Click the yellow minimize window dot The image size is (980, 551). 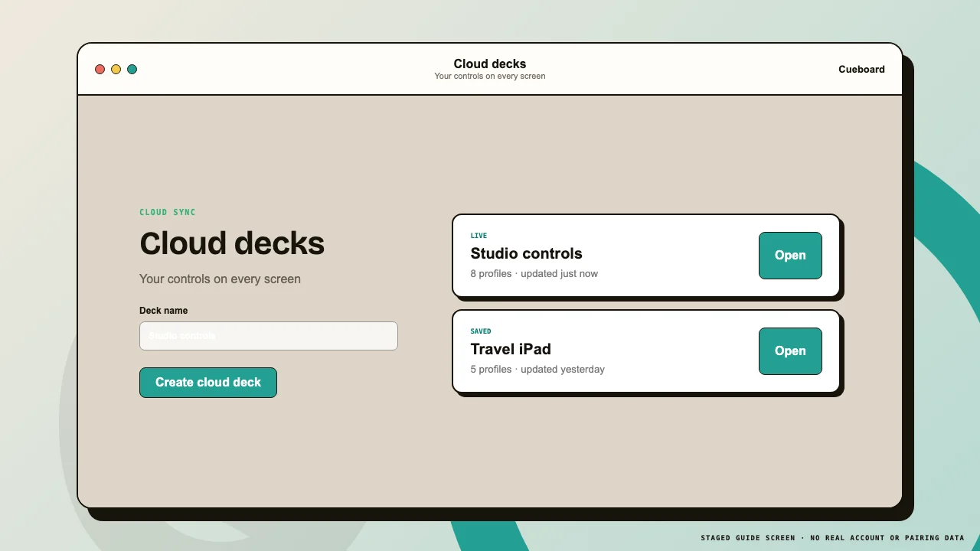[116, 69]
